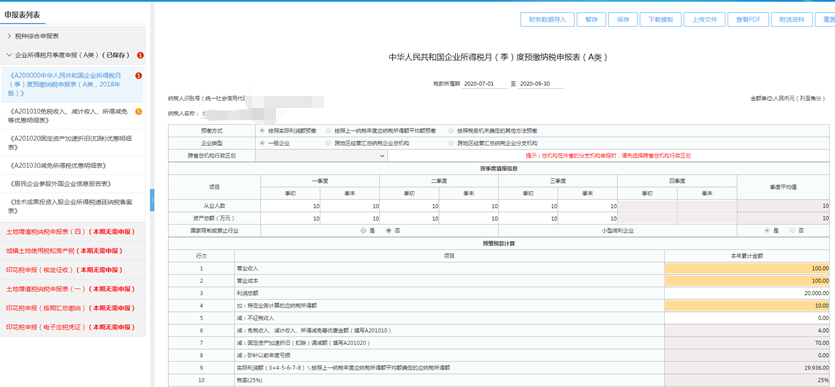Set 国家限制或禁止行业 to 是
The width and height of the screenshot is (835, 387).
point(363,230)
